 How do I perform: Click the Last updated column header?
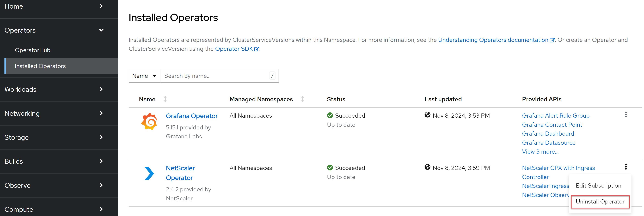click(x=443, y=99)
